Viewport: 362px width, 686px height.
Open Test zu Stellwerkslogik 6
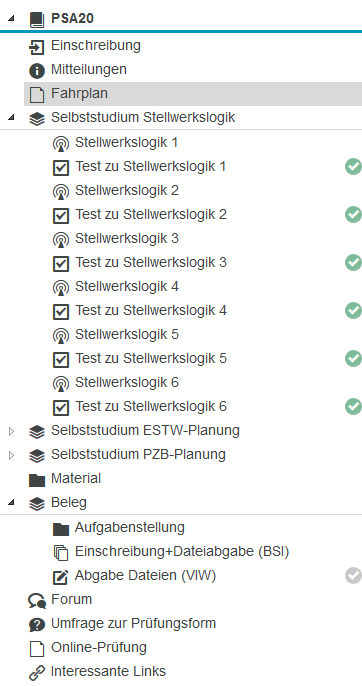coord(151,407)
